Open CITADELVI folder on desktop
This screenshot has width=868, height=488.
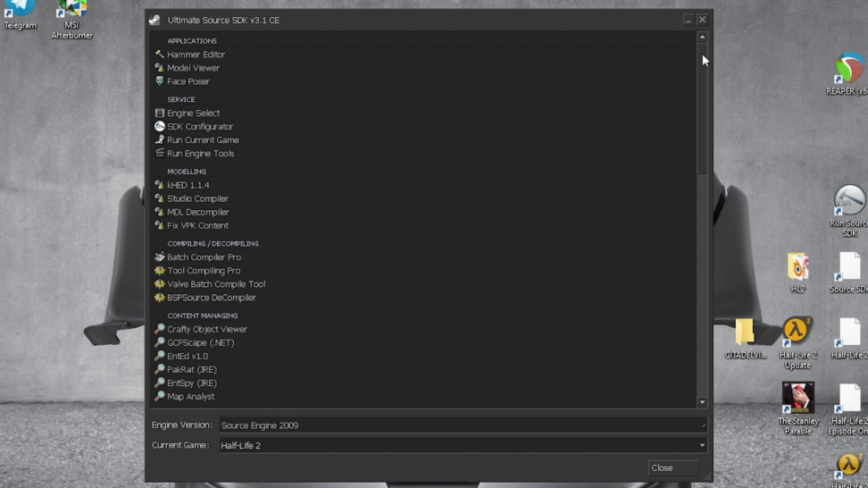(746, 339)
